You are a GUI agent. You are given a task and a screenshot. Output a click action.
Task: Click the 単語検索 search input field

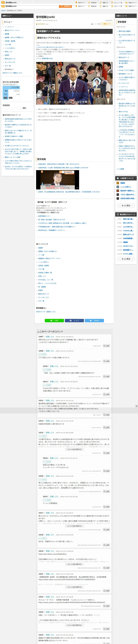point(12,108)
